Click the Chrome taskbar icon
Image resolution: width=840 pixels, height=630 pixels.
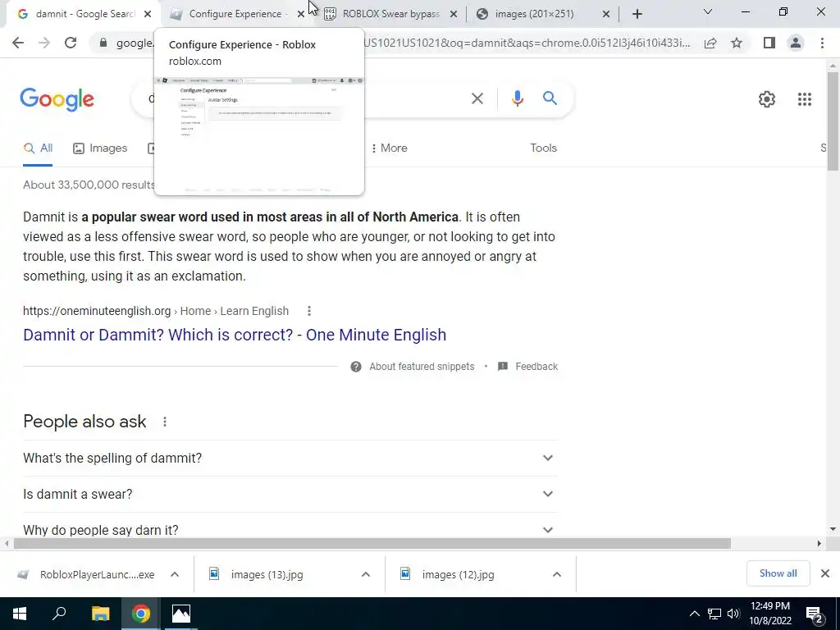(141, 614)
